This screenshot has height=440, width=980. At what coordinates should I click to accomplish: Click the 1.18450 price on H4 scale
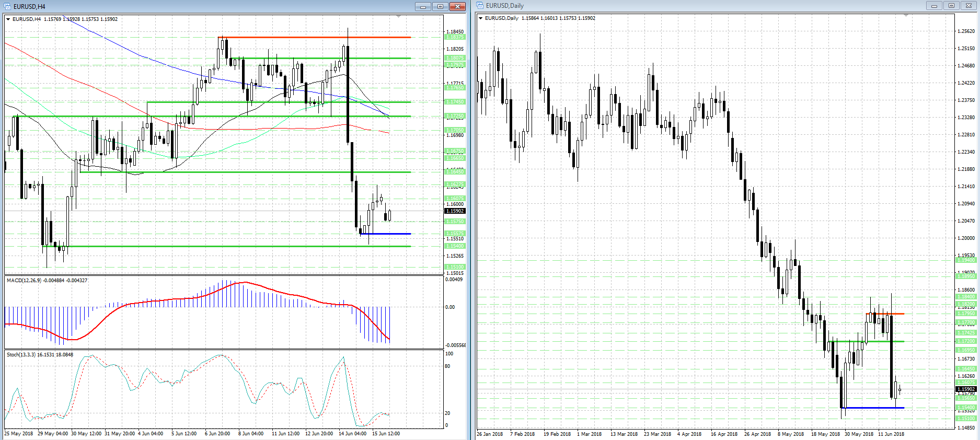(455, 32)
